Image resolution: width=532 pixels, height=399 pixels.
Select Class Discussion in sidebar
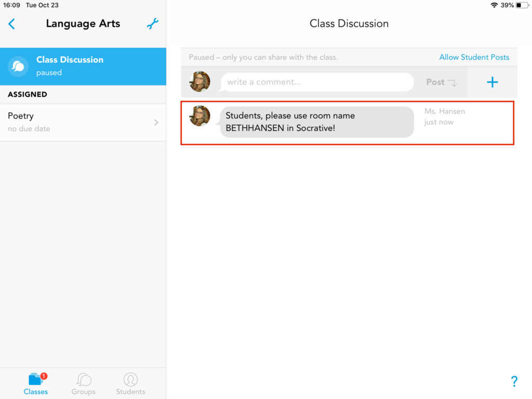tap(83, 66)
